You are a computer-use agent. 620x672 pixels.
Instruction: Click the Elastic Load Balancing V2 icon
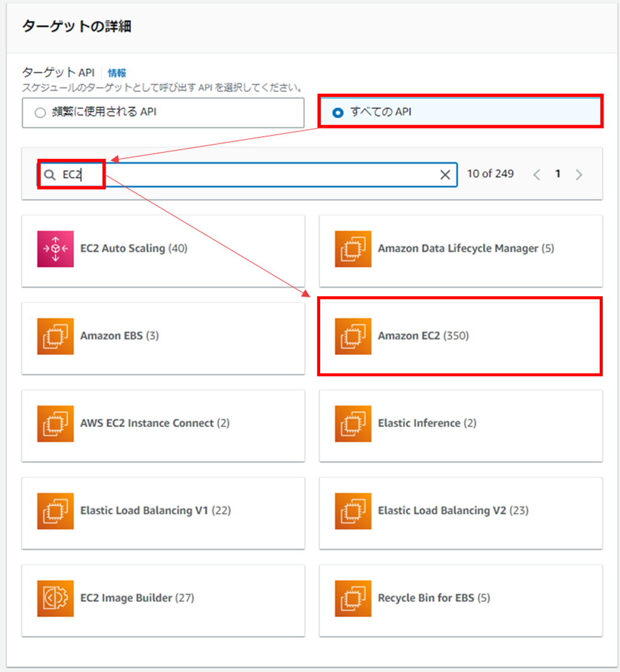pos(353,511)
